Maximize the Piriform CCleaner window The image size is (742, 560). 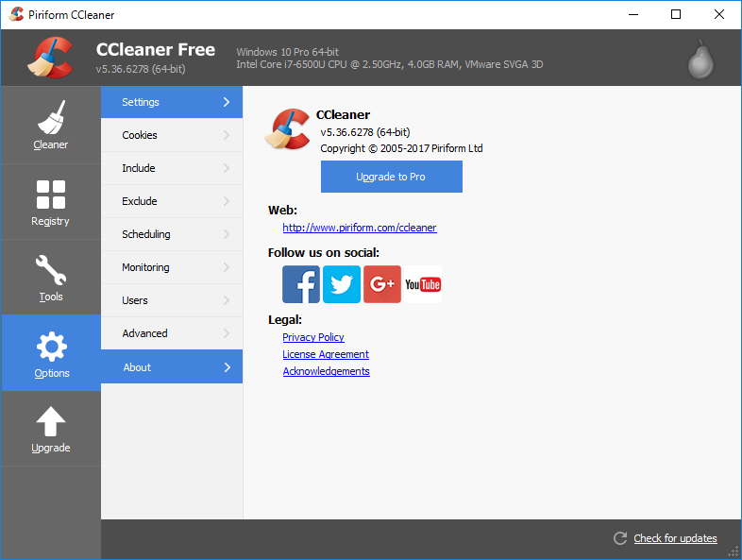(676, 14)
